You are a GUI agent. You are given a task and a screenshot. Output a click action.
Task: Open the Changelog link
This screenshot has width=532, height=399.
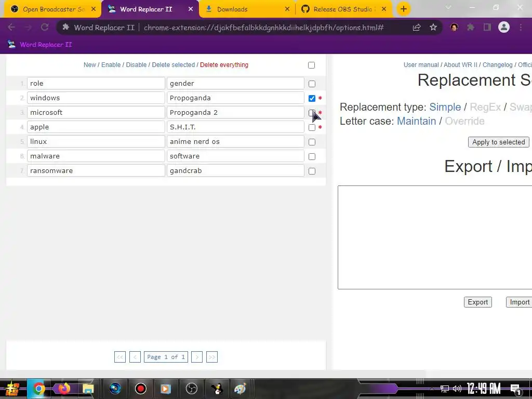497,65
